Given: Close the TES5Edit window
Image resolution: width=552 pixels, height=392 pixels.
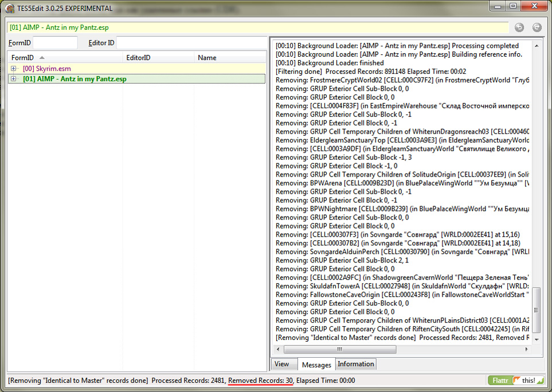Looking at the screenshot, I should [534, 6].
